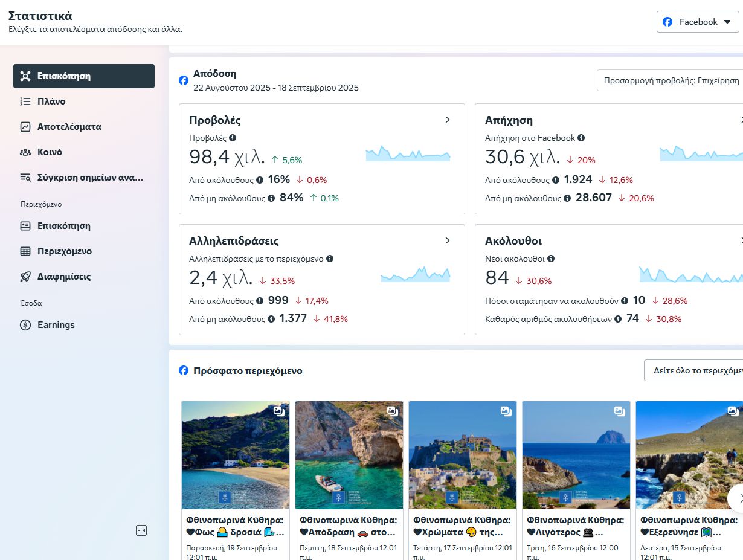Expand the Απήχηση card chevron
The image size is (743, 560).
tap(741, 120)
